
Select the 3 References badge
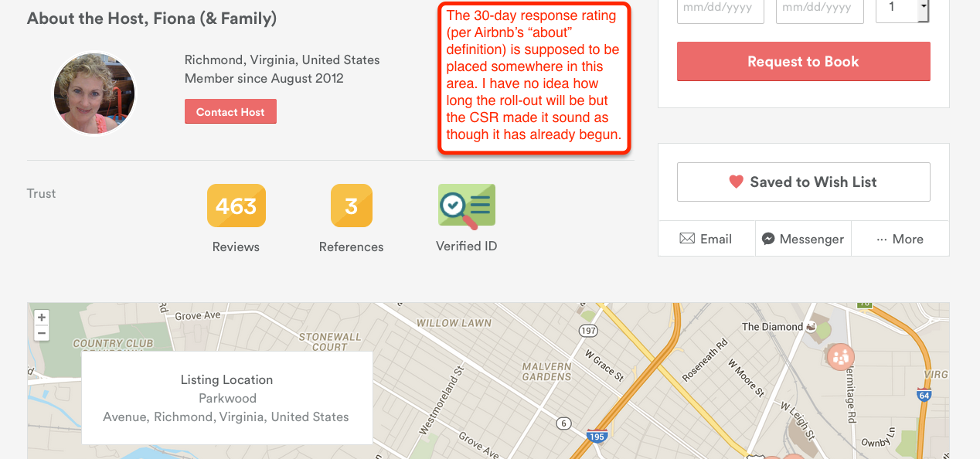[x=351, y=205]
